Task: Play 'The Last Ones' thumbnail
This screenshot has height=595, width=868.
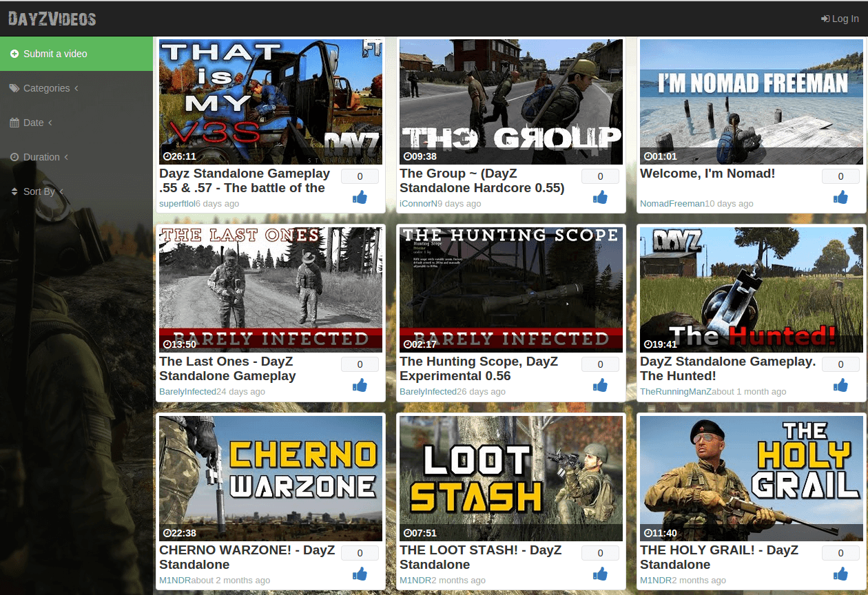Action: (x=271, y=290)
